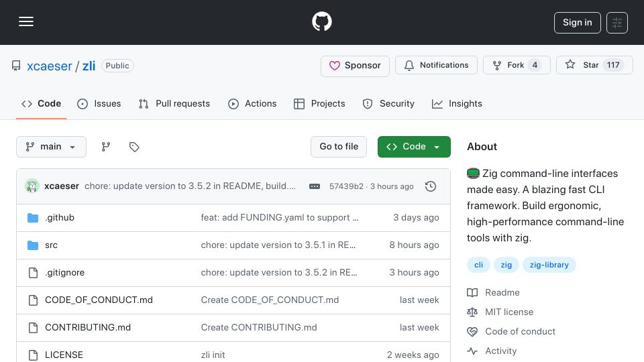Open the src folder

coord(51,245)
